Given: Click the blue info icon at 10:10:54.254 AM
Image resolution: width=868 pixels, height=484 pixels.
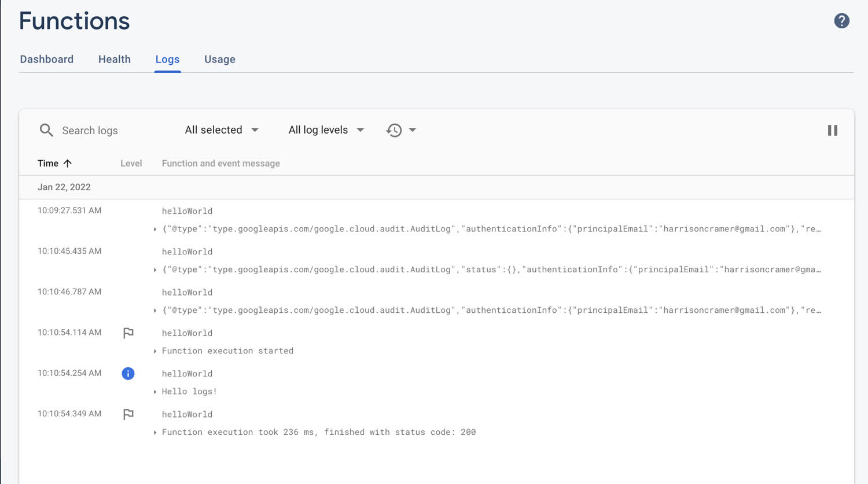Looking at the screenshot, I should click(x=128, y=374).
